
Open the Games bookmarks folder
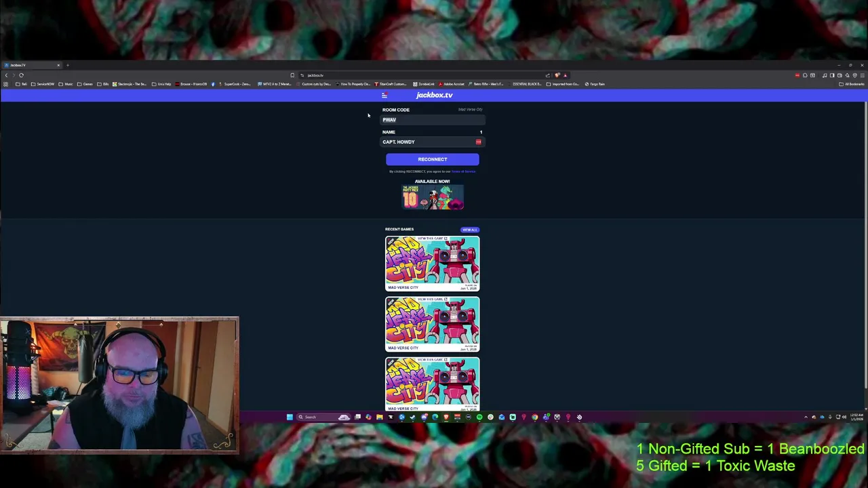(x=85, y=84)
